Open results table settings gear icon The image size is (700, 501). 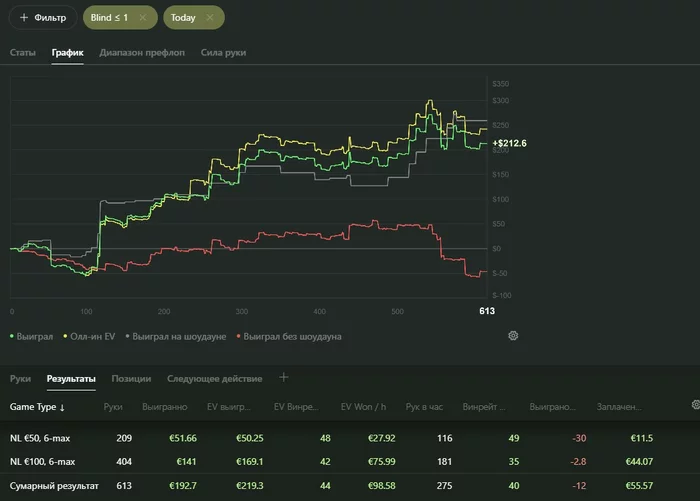pyautogui.click(x=696, y=405)
